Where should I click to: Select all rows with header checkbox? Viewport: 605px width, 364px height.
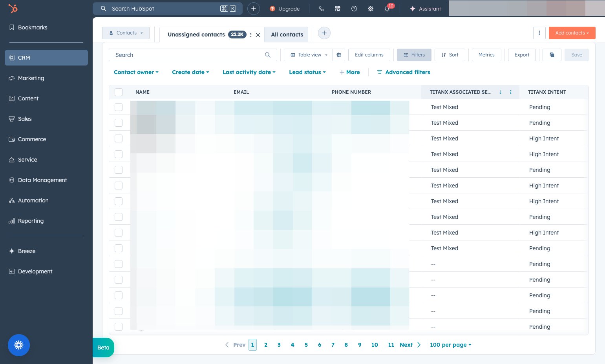point(119,92)
